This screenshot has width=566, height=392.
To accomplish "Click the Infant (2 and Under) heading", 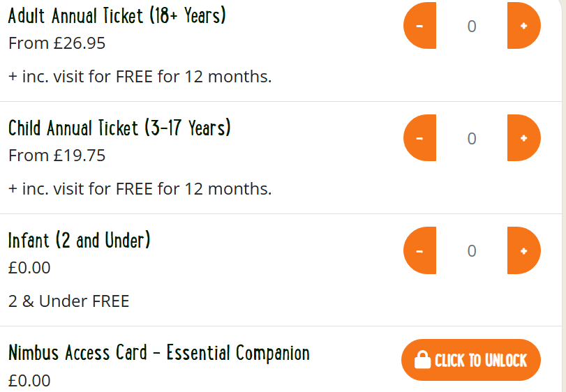I will (80, 241).
